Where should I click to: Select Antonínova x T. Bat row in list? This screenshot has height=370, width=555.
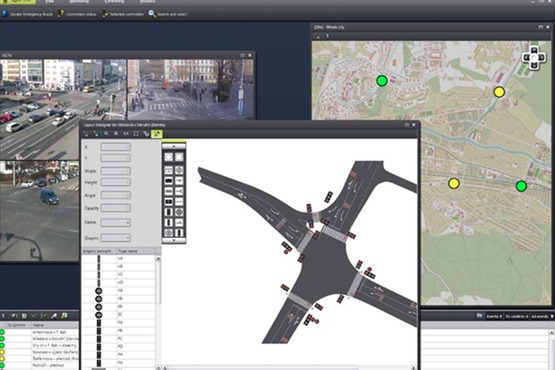point(39,332)
